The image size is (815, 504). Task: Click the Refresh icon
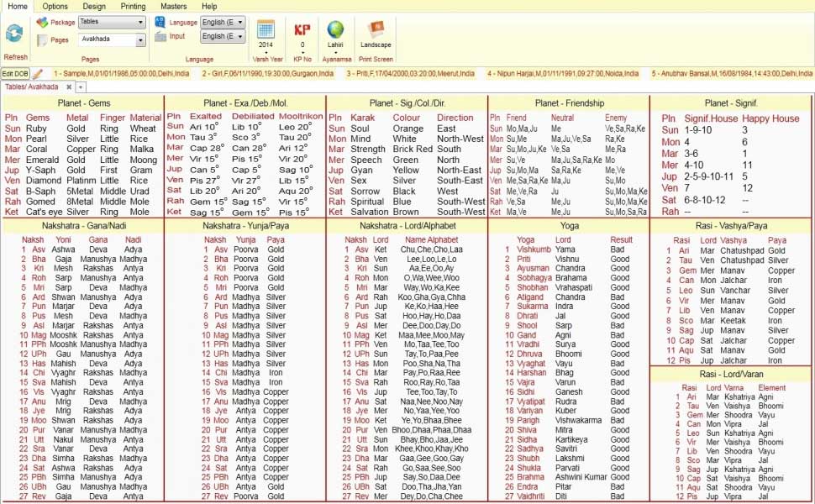(14, 34)
